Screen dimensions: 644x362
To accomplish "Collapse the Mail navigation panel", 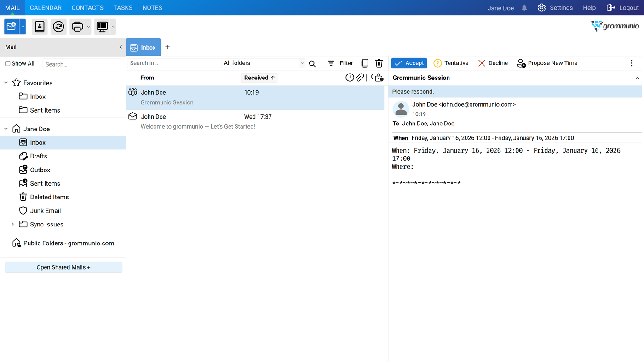I will pyautogui.click(x=121, y=47).
